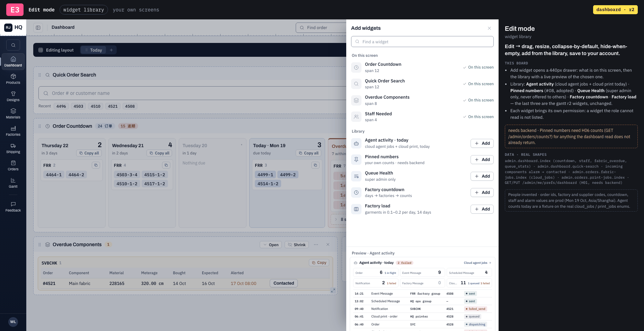The image size is (644, 331).
Task: Open Overdue Components more options menu
Action: [316, 244]
